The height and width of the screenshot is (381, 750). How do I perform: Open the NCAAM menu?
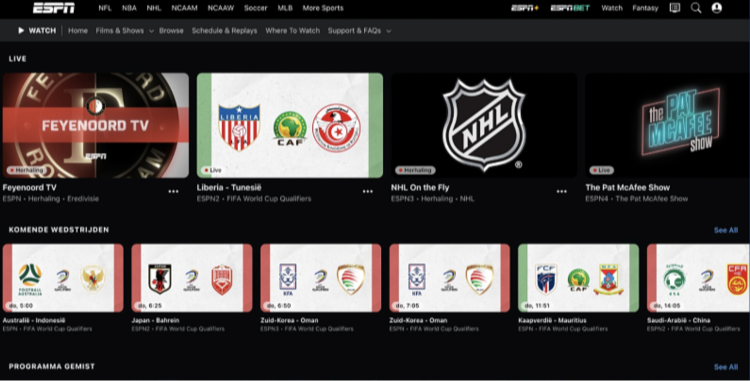tap(185, 8)
